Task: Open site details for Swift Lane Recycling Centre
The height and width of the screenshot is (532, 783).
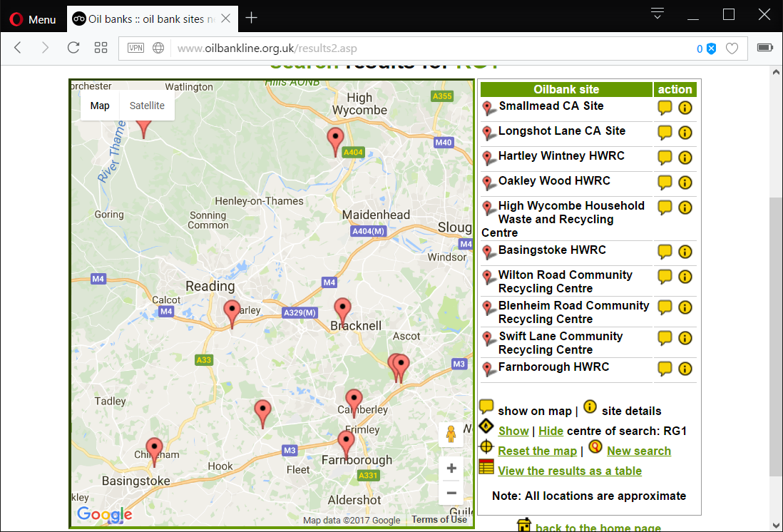Action: (x=685, y=338)
